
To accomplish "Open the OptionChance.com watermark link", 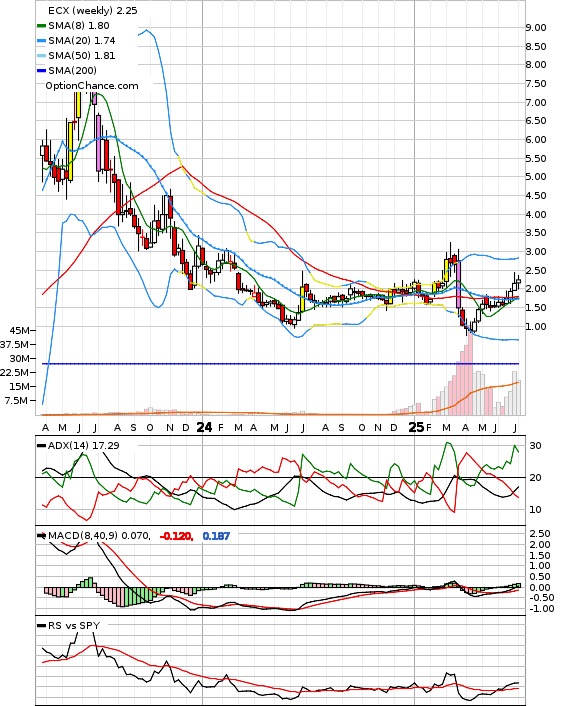I will click(x=92, y=86).
